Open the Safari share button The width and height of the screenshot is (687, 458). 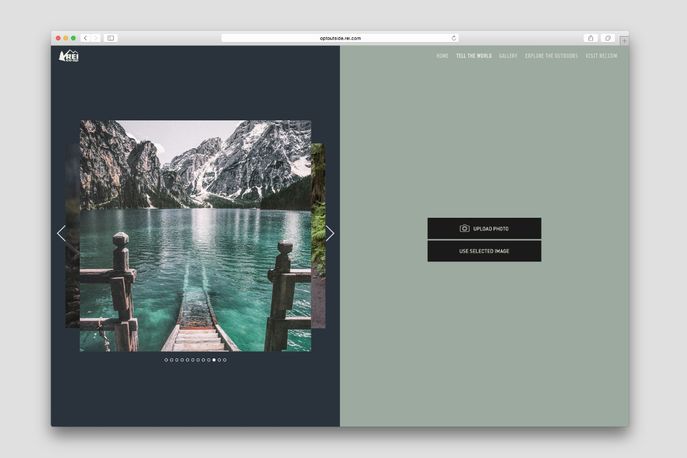590,38
